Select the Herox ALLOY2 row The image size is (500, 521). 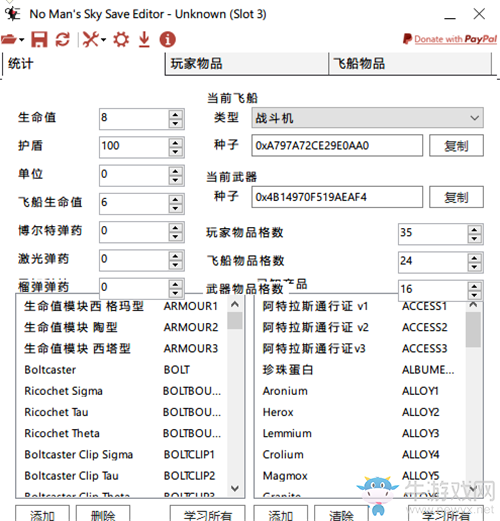coord(360,412)
